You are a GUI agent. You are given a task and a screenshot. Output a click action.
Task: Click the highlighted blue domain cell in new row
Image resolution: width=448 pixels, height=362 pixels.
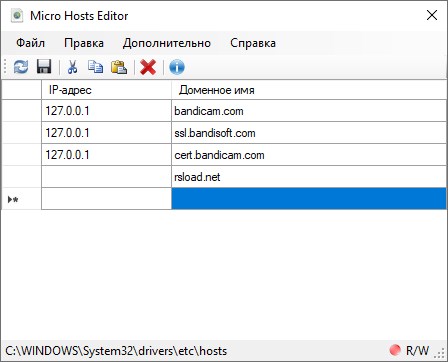coord(309,199)
